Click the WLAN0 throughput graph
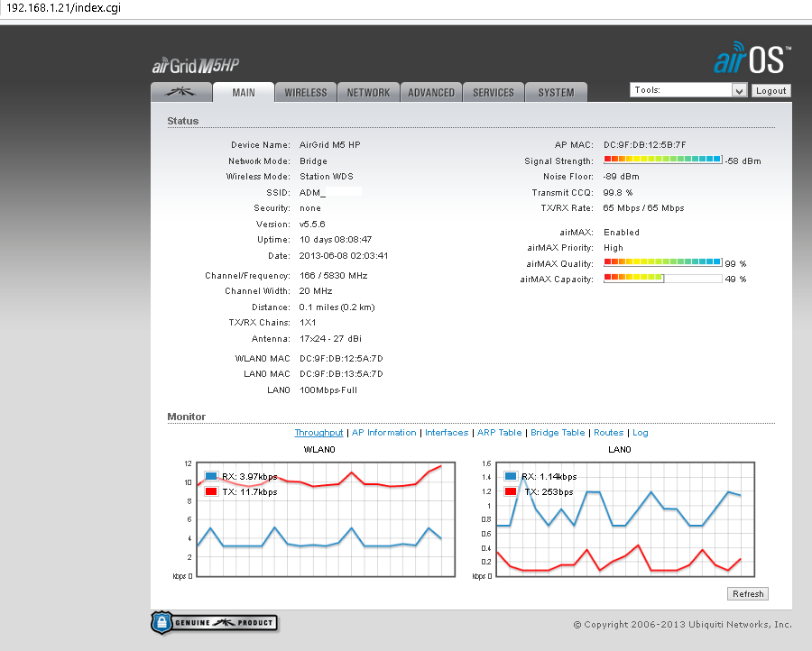 pyautogui.click(x=326, y=519)
